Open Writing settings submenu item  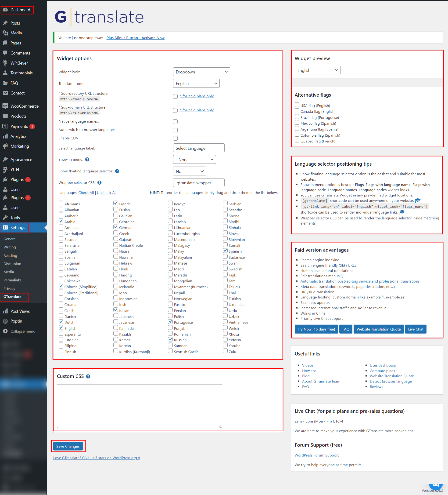pos(10,247)
